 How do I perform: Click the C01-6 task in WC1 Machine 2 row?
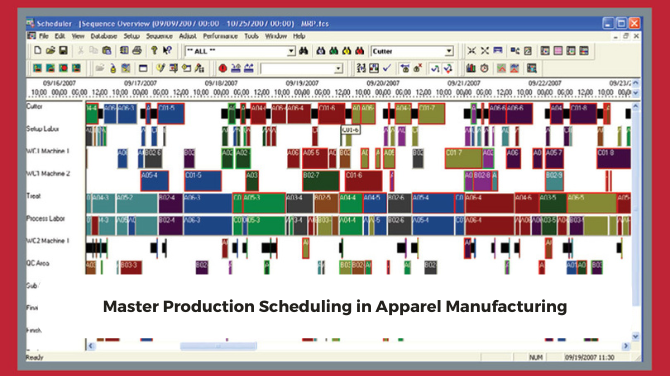(364, 181)
